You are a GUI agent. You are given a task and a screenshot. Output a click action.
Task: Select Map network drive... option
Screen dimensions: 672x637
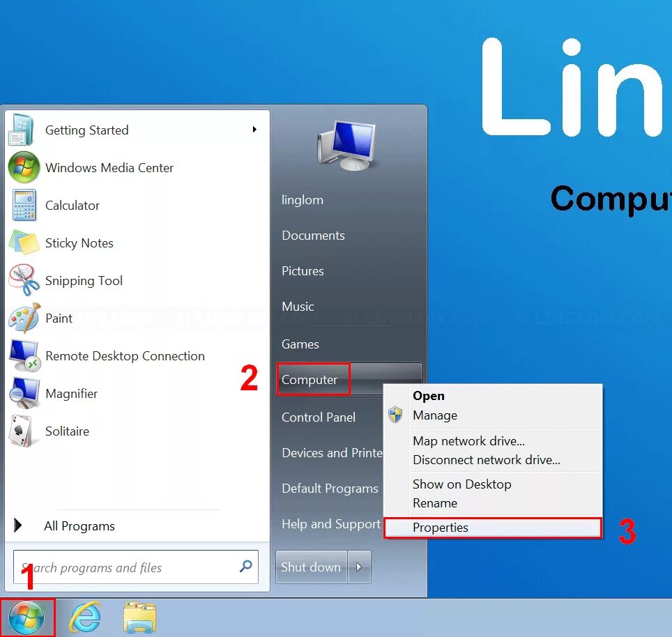(469, 440)
